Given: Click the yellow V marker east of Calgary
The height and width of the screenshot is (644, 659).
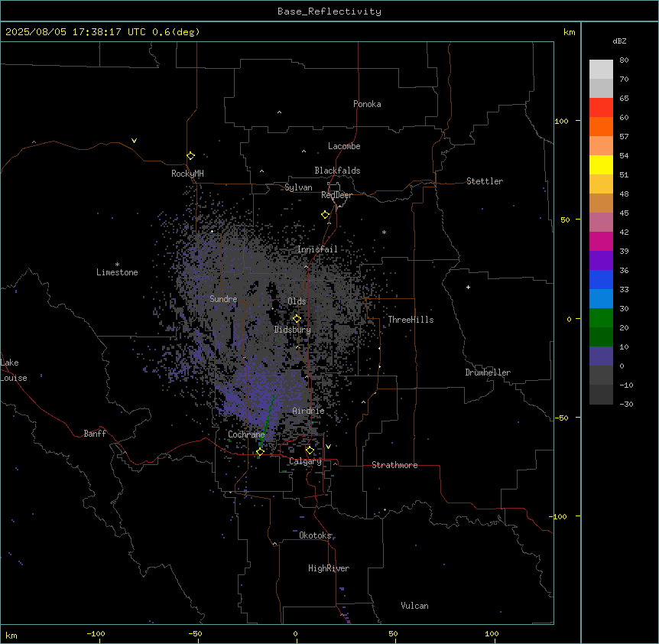Looking at the screenshot, I should [x=328, y=447].
